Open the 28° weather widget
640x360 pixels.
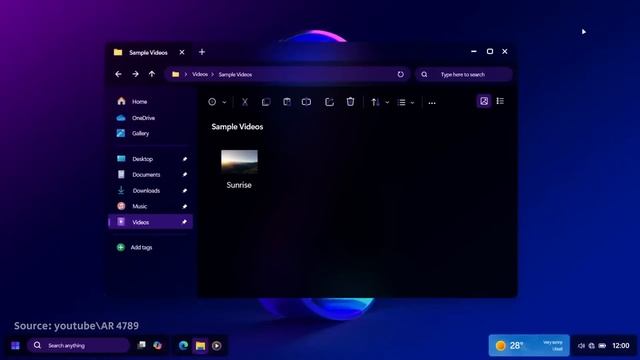[529, 346]
